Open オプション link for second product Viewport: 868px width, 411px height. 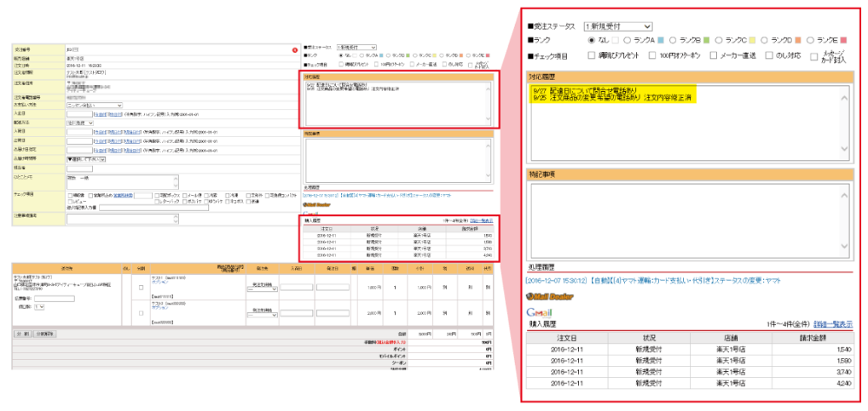[x=160, y=308]
